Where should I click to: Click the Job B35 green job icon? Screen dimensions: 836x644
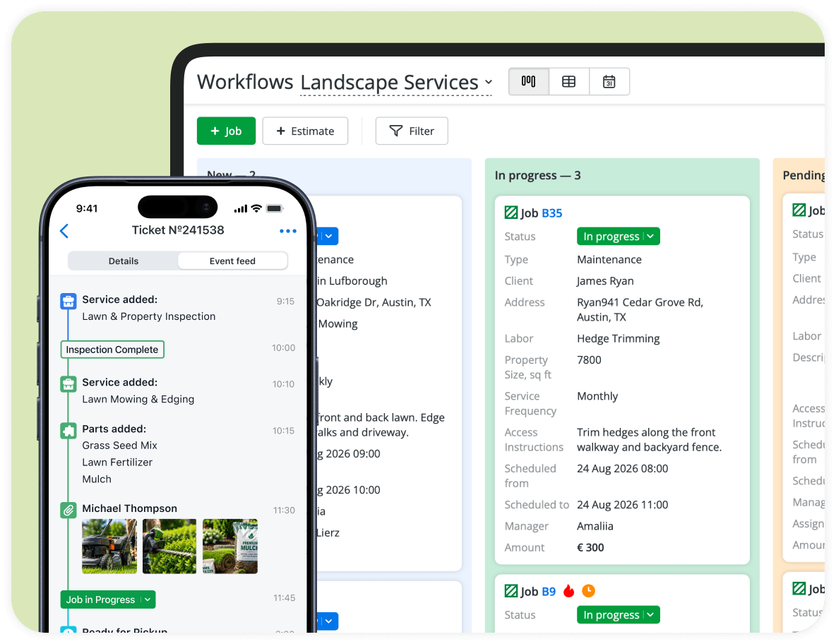pyautogui.click(x=510, y=213)
